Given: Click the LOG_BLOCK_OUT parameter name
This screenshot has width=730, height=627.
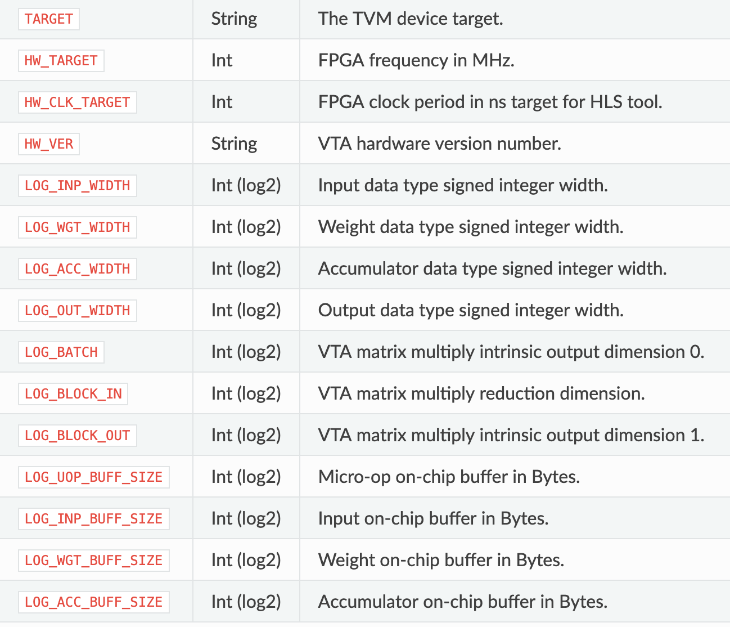Looking at the screenshot, I should pyautogui.click(x=77, y=435).
